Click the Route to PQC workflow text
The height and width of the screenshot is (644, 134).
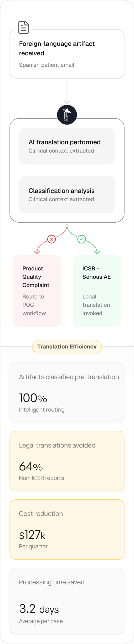click(x=34, y=305)
